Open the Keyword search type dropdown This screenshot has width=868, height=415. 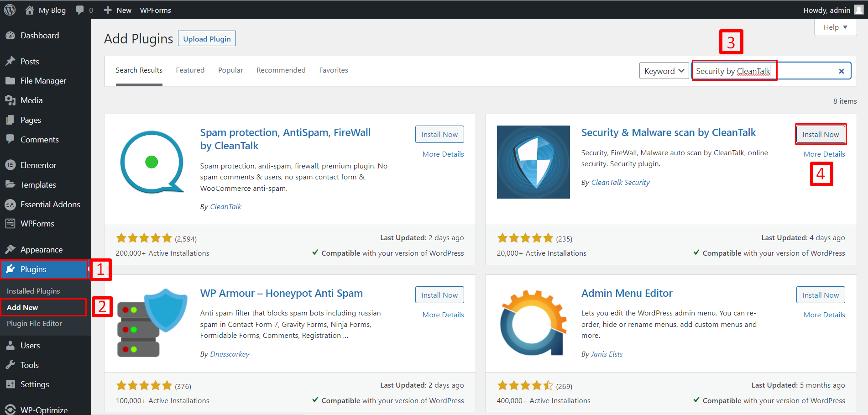click(x=664, y=71)
